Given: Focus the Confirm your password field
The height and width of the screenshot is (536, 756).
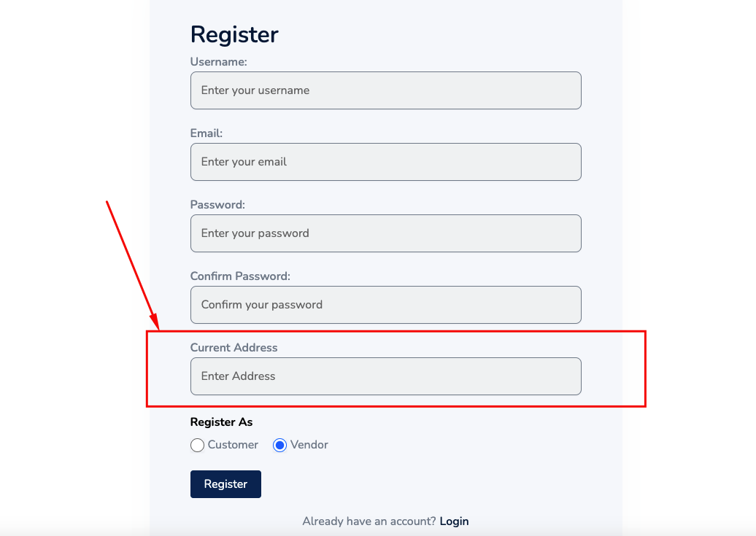Looking at the screenshot, I should pos(385,305).
